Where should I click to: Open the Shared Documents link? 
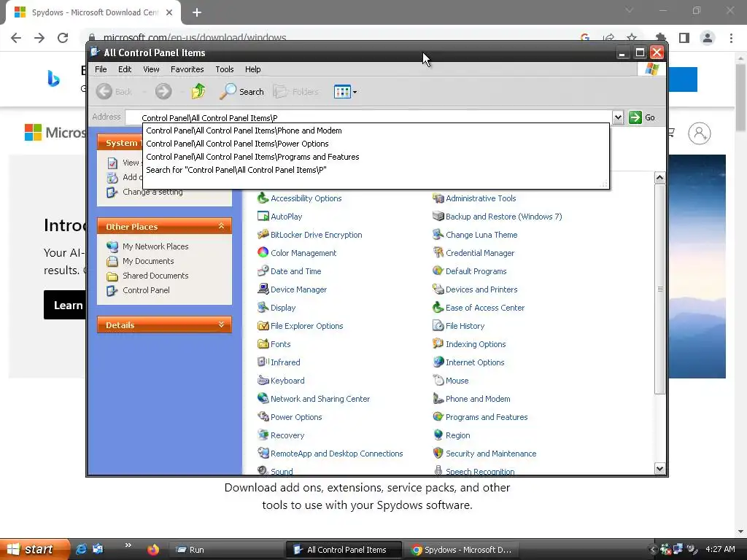tap(155, 275)
